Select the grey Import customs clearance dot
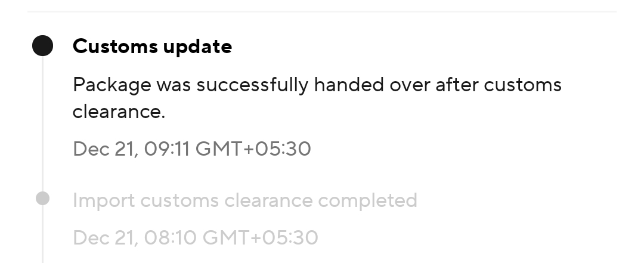Image resolution: width=644 pixels, height=263 pixels. 43,199
